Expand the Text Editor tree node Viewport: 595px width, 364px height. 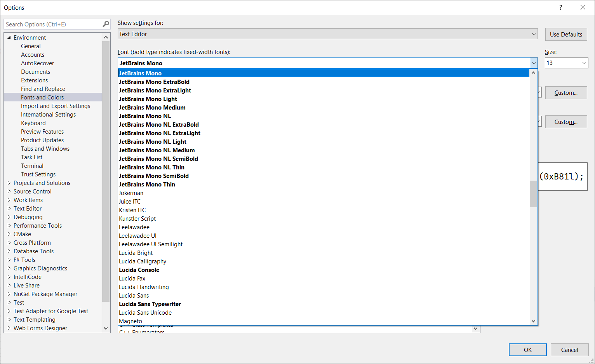coord(9,208)
